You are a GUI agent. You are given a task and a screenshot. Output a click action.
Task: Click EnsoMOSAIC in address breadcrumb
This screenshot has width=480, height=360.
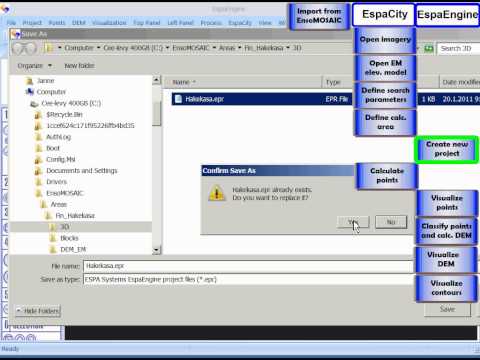point(191,48)
